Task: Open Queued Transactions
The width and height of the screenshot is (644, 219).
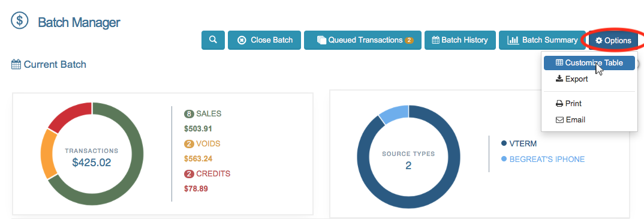Action: click(363, 40)
